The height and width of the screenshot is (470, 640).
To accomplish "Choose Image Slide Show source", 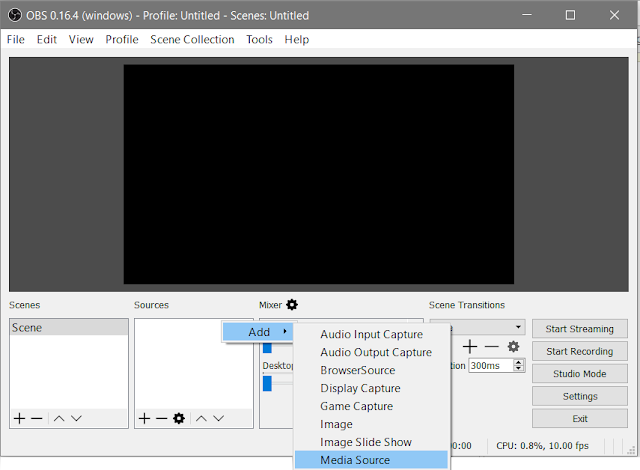I will pos(371,442).
